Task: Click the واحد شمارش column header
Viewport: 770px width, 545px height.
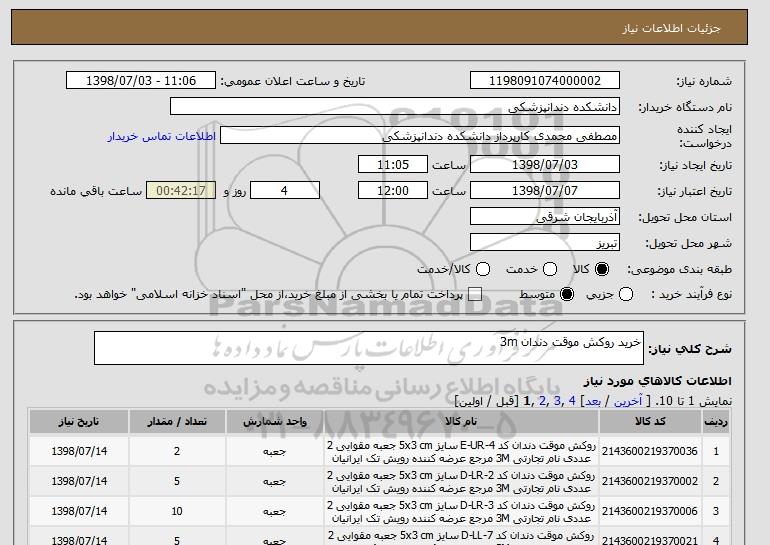Action: 275,422
